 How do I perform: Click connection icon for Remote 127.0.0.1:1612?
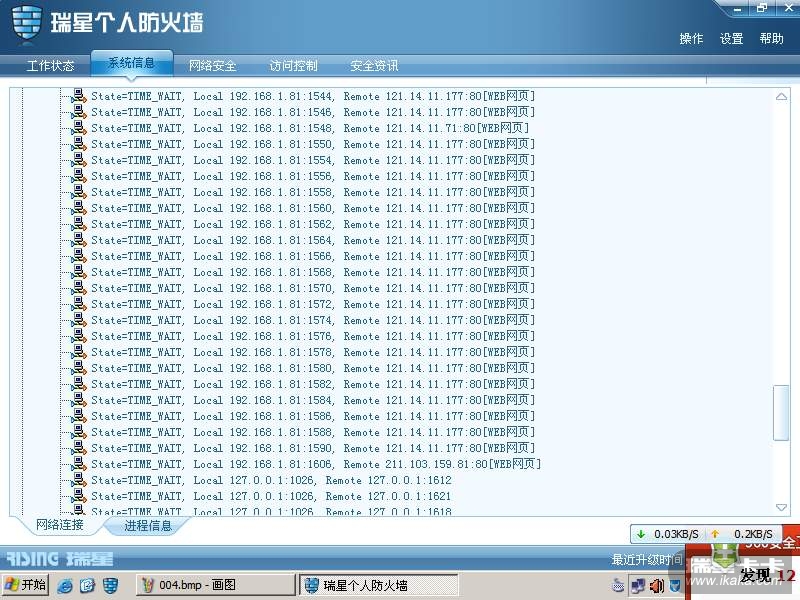tap(79, 480)
